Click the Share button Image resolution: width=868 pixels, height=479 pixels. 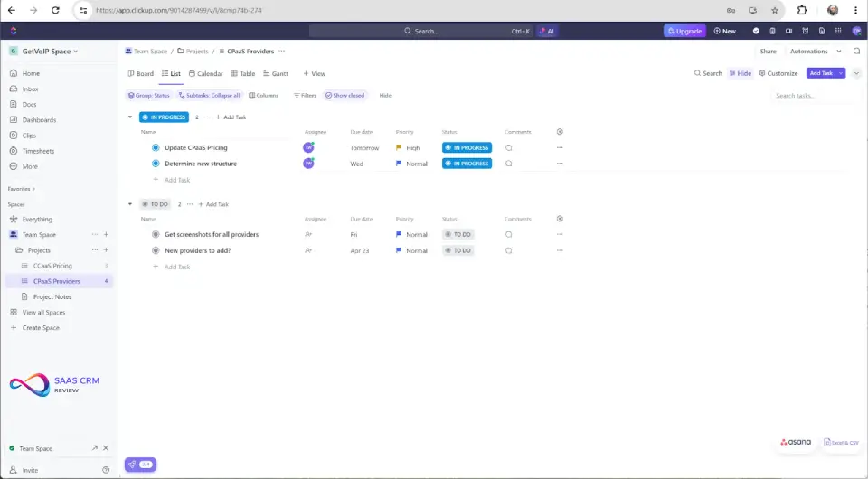tap(768, 52)
